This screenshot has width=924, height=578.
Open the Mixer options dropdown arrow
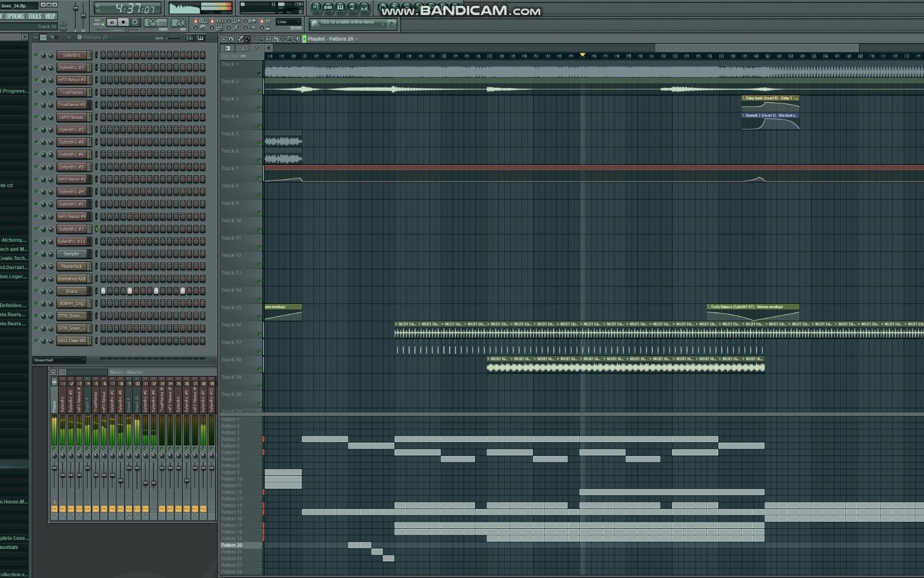53,372
